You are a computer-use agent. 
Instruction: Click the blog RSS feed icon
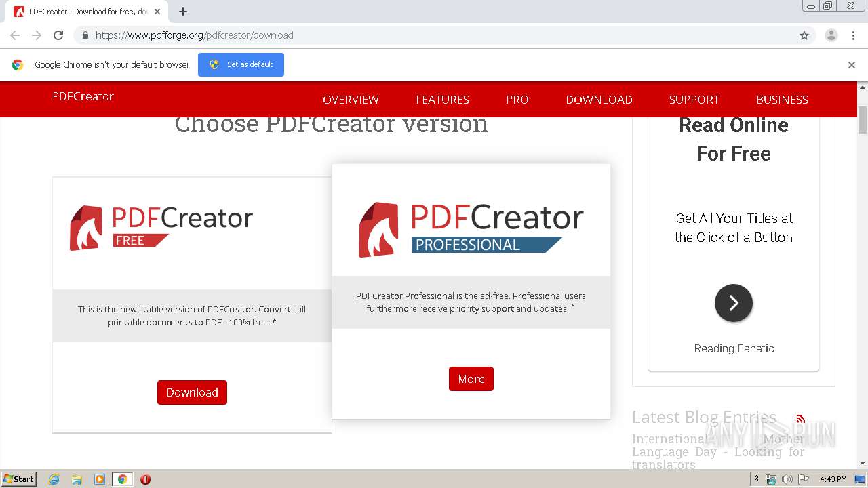pos(800,419)
